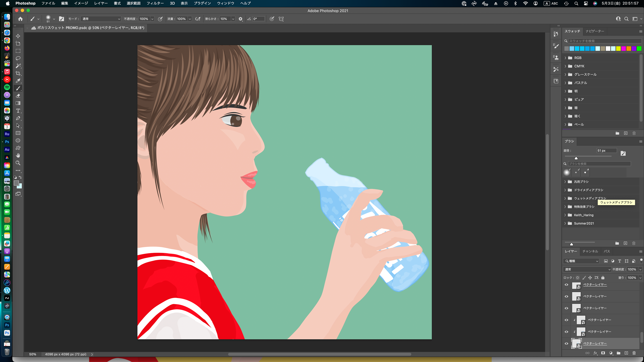
Task: Add layer style fx icon
Action: [x=595, y=353]
